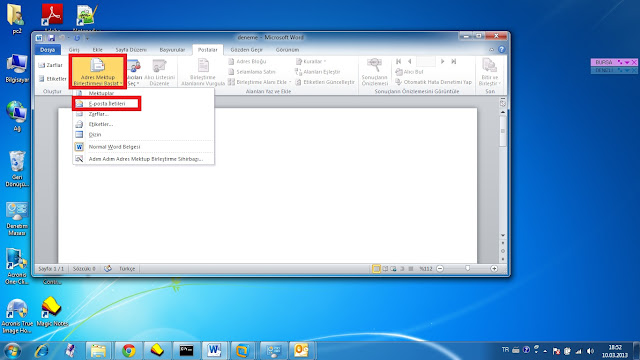
Task: Click Alanları Eşleştir button
Action: click(318, 72)
